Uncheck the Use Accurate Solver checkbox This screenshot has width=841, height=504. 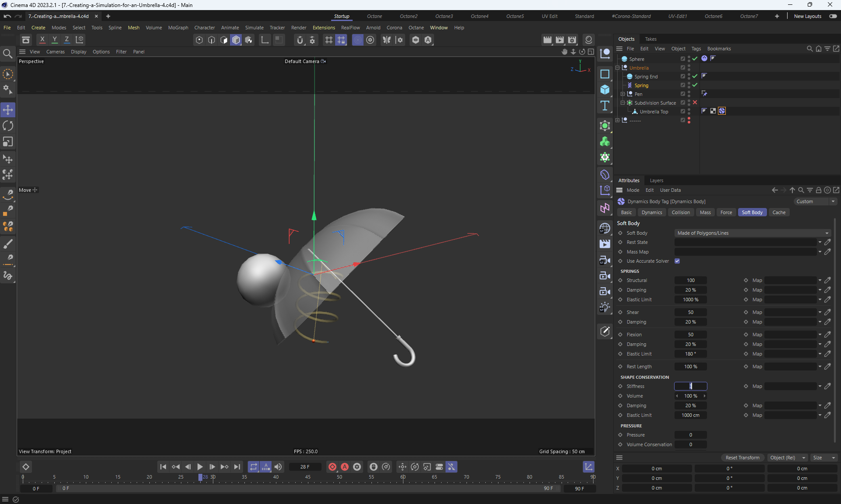point(677,261)
